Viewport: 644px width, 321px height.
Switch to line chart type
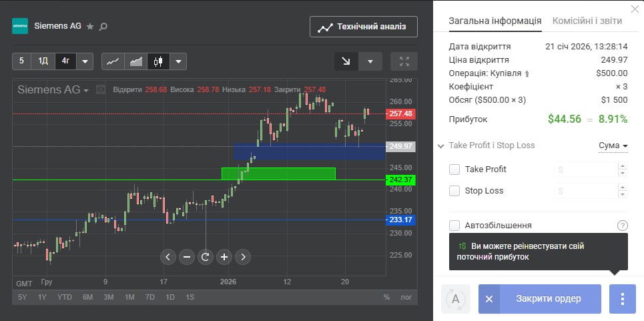click(x=113, y=61)
